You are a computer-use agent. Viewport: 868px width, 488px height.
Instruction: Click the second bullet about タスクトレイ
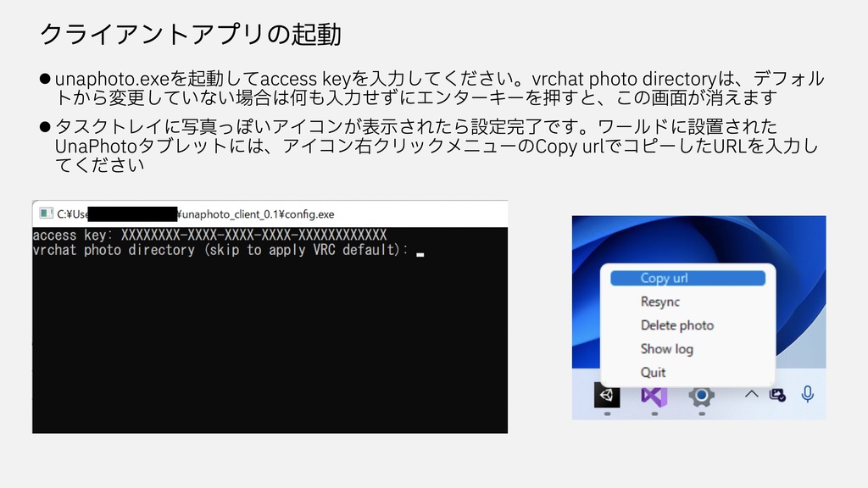click(429, 146)
